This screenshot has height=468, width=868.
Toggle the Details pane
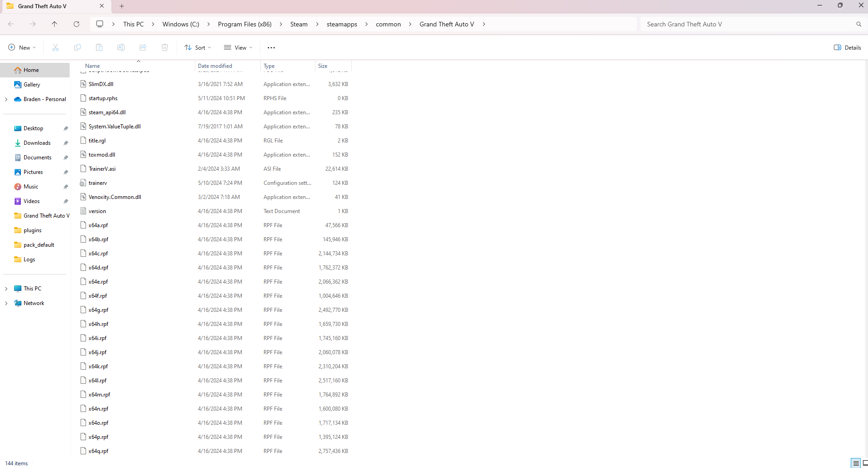pyautogui.click(x=847, y=47)
